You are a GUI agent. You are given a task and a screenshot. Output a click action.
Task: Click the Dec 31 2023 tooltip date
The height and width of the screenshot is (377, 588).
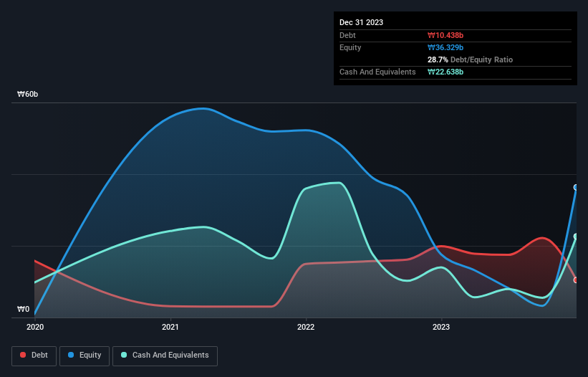click(x=361, y=22)
